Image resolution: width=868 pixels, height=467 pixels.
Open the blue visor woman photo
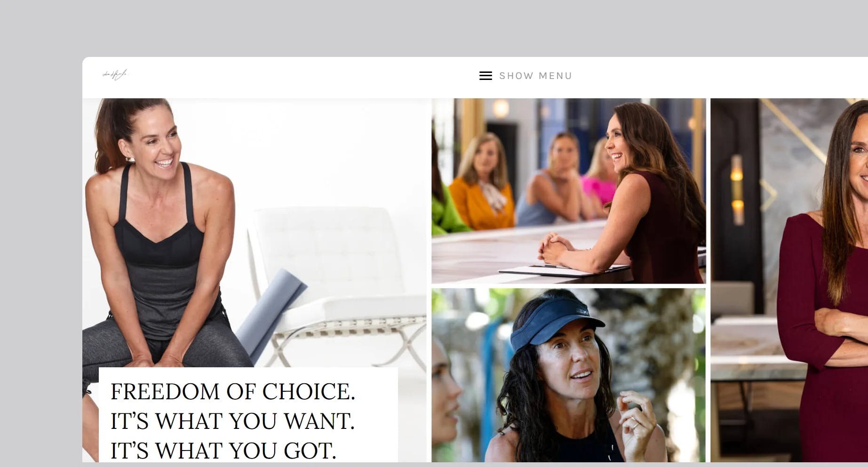568,375
